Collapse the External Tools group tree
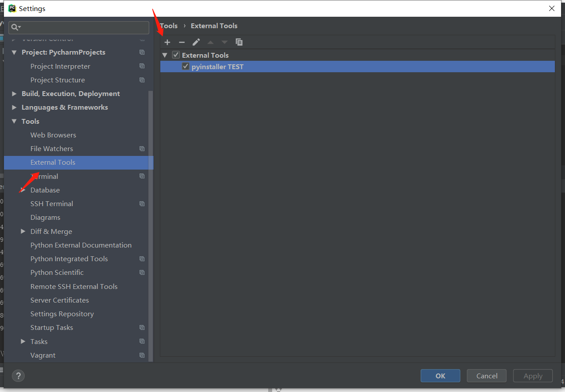 click(x=165, y=55)
